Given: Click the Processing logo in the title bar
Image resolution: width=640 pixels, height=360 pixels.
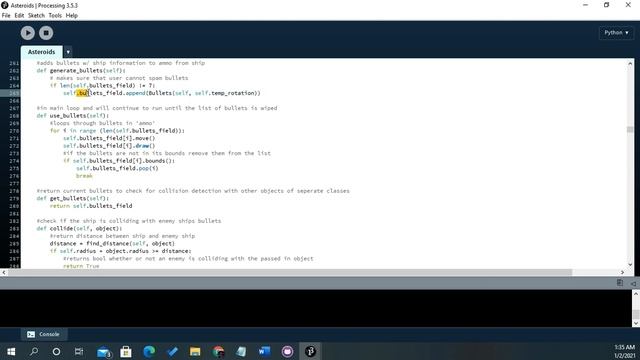Looking at the screenshot, I should 5,5.
